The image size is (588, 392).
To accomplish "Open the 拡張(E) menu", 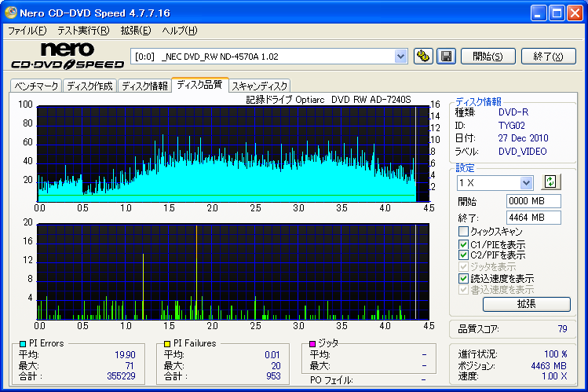I will (x=136, y=31).
